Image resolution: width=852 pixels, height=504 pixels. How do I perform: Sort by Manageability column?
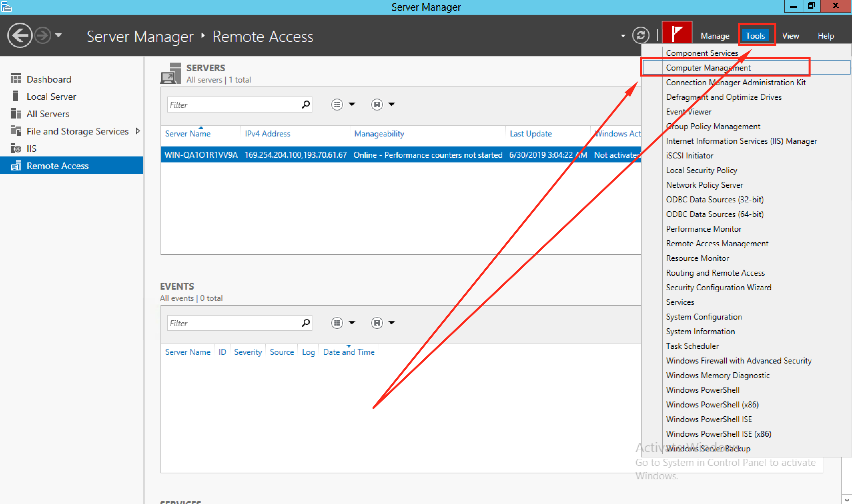[379, 133]
